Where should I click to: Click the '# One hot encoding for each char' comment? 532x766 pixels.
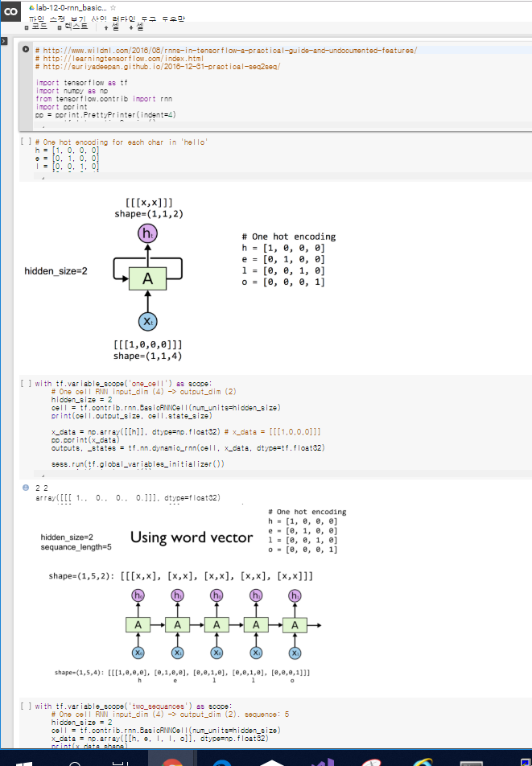coord(122,142)
